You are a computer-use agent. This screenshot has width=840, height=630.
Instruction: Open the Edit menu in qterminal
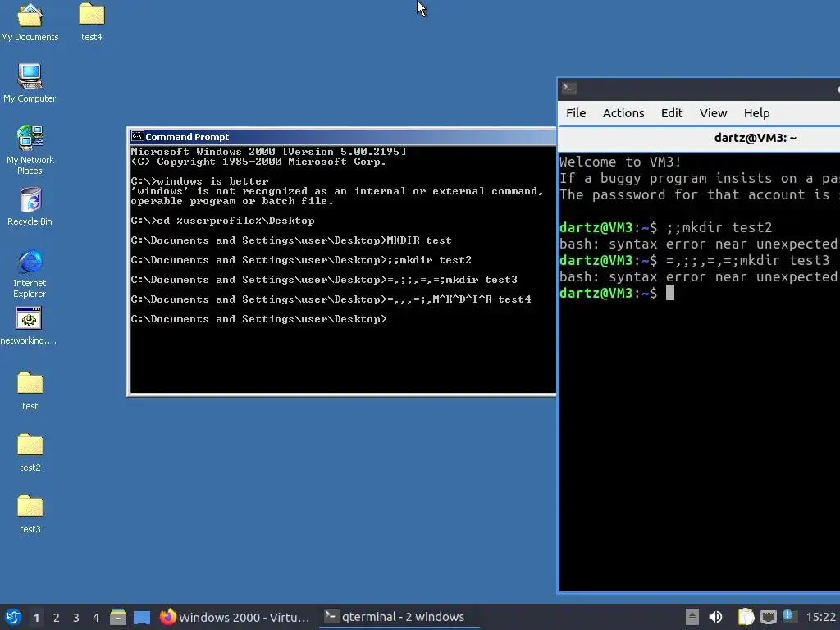pos(672,113)
